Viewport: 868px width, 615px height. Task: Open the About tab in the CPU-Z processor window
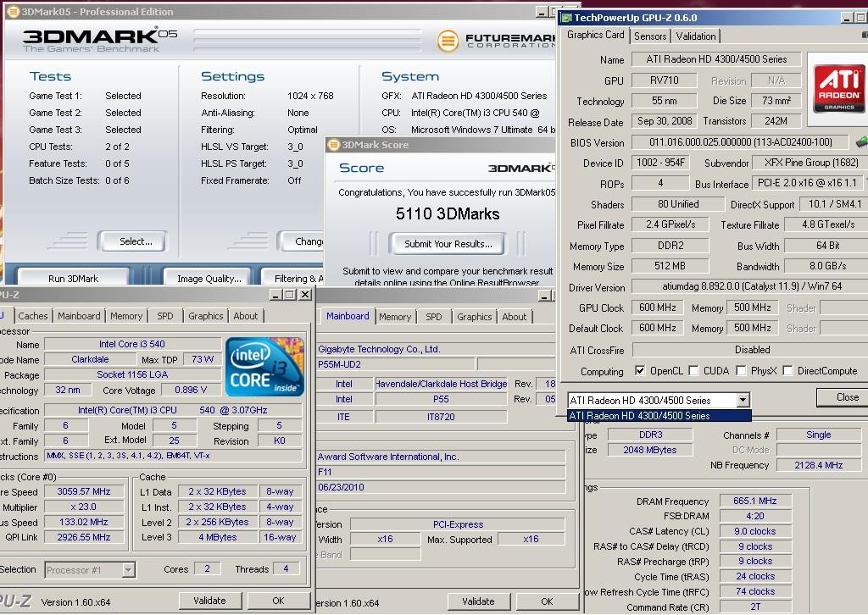point(245,316)
